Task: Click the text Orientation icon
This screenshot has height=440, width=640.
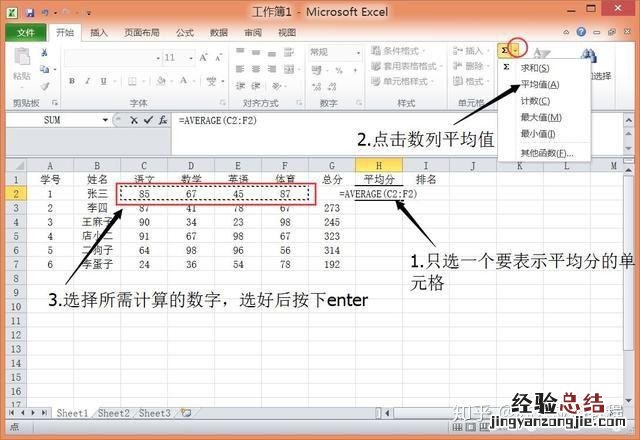Action: click(276, 86)
